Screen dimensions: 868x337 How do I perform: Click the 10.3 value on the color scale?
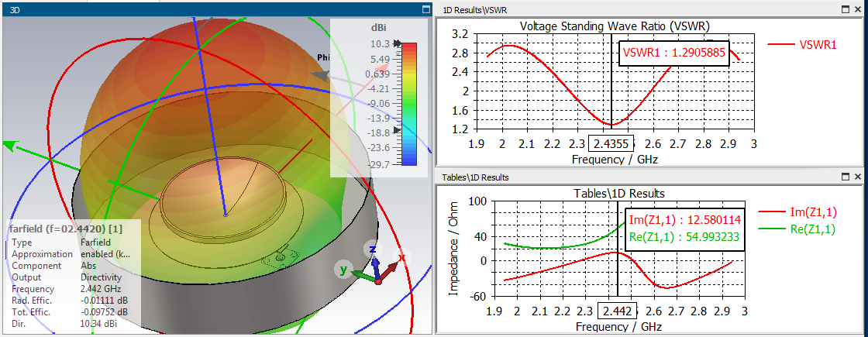coord(381,43)
